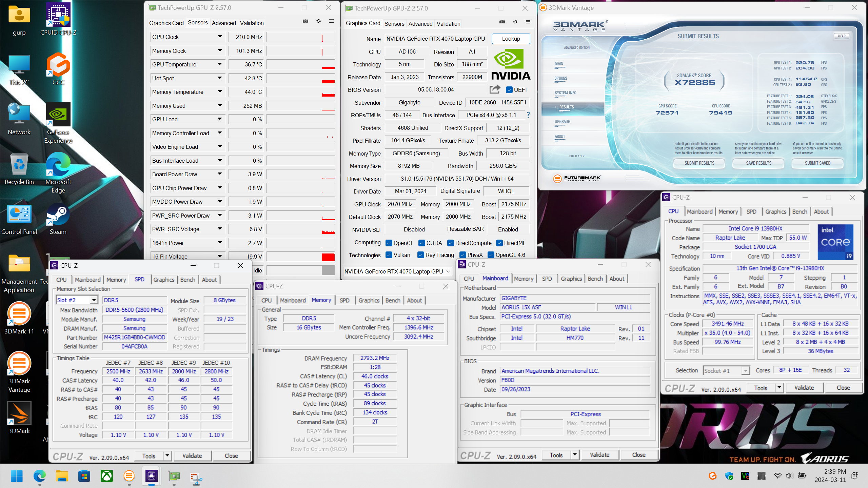This screenshot has height=488, width=868.
Task: Toggle DirectCompute checkbox in GPU-Z
Action: point(451,243)
